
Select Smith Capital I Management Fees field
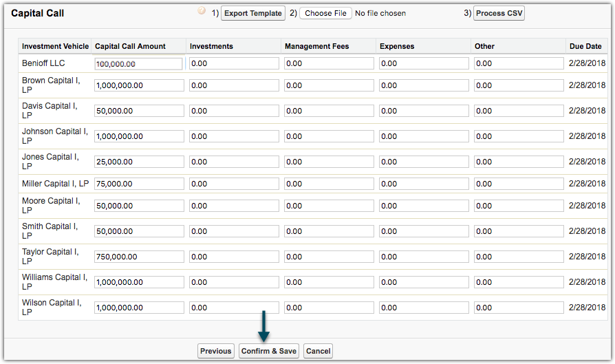point(329,231)
